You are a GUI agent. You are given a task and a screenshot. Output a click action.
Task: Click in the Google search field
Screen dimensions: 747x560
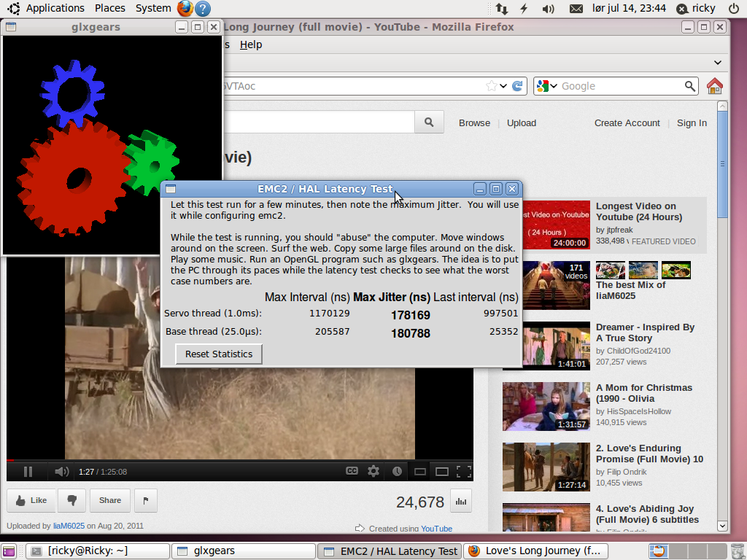(622, 86)
